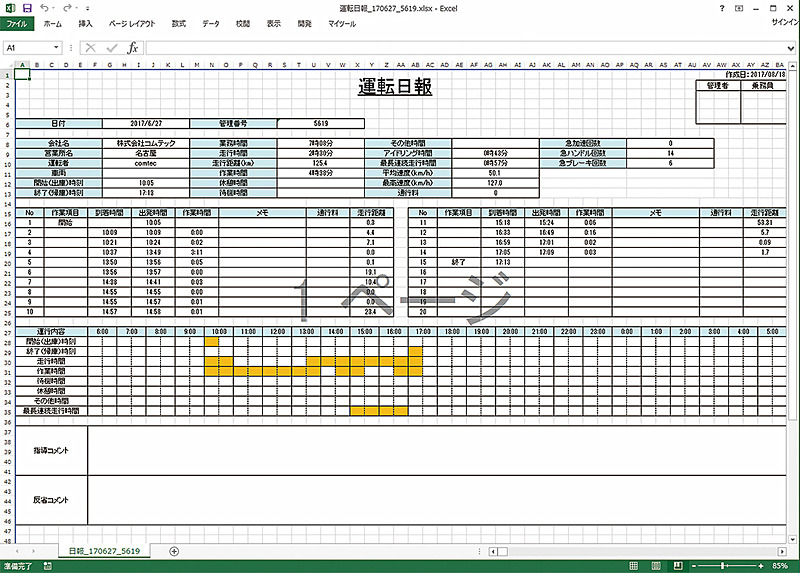Select sheet tab 日報_170627_5619
Image resolution: width=800 pixels, height=573 pixels.
click(x=104, y=551)
